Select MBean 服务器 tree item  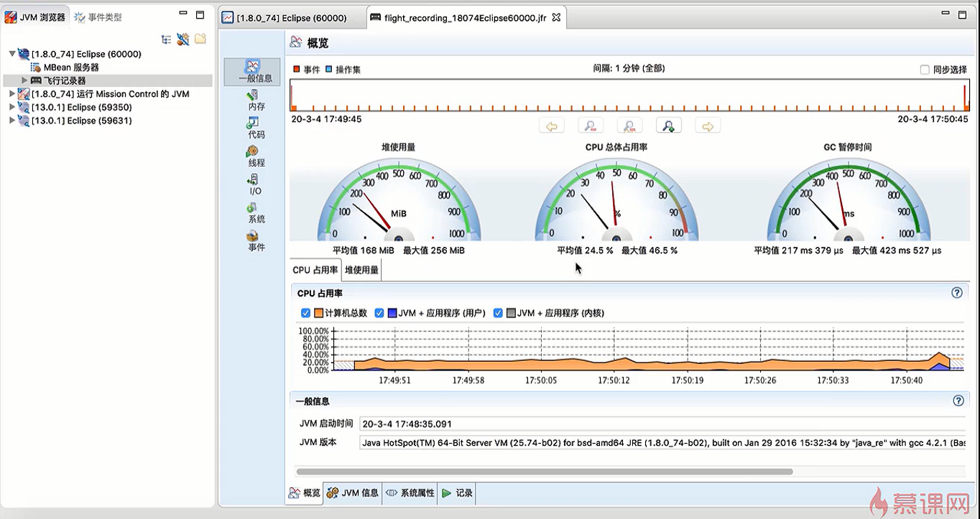71,67
